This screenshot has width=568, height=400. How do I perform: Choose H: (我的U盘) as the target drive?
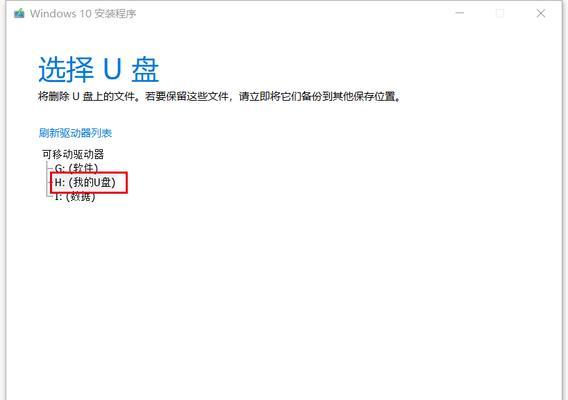pos(85,182)
